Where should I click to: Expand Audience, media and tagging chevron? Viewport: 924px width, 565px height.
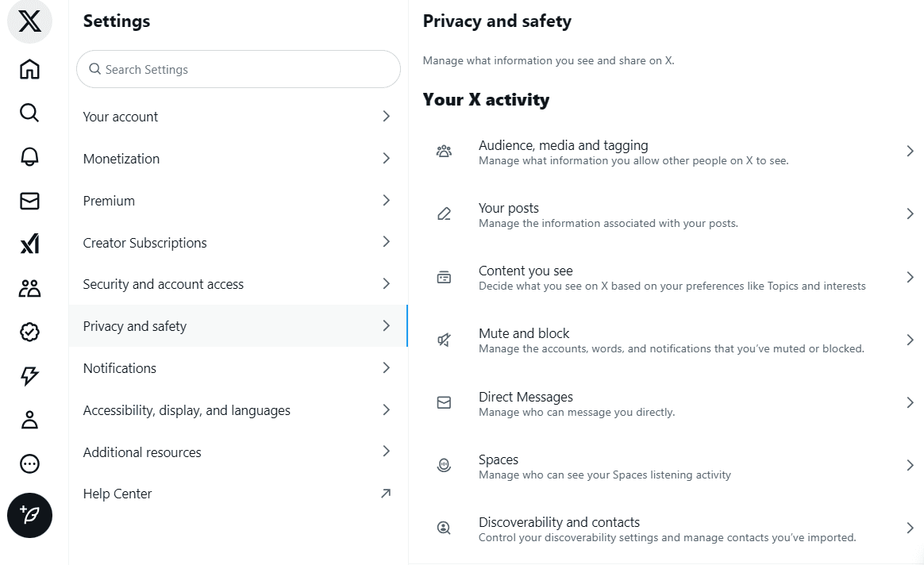pos(910,152)
